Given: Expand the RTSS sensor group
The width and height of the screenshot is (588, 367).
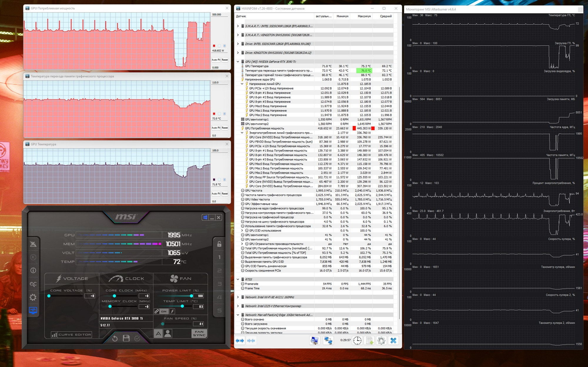Looking at the screenshot, I should (238, 279).
